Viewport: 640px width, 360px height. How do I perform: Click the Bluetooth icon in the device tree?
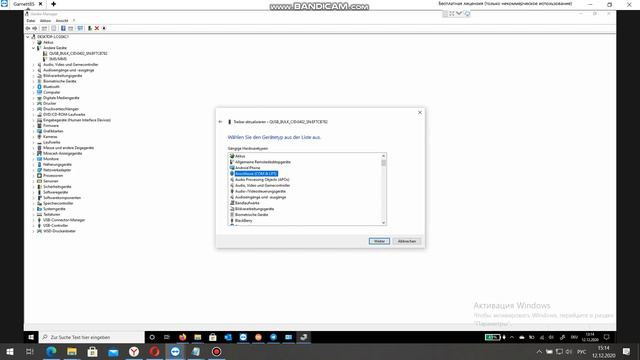40,87
